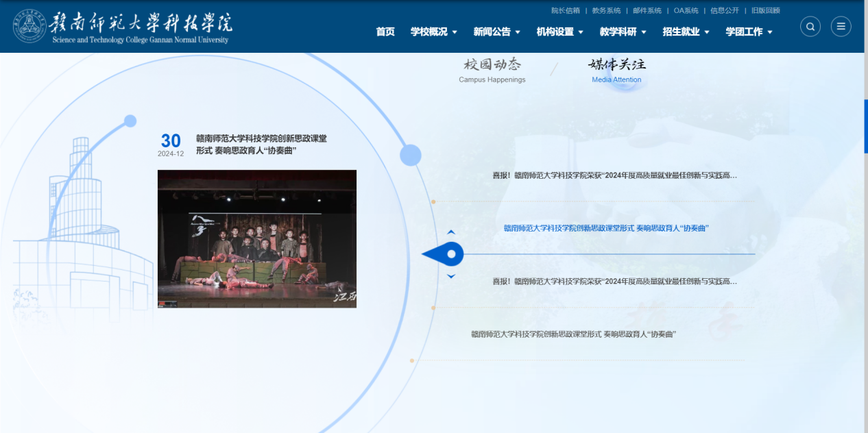Expand the 新闻公告 menu
Viewport: 868px width, 433px height.
(x=497, y=32)
